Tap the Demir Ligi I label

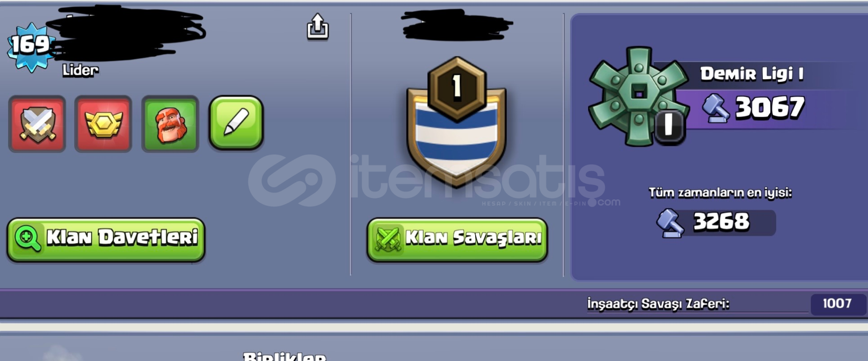point(752,74)
